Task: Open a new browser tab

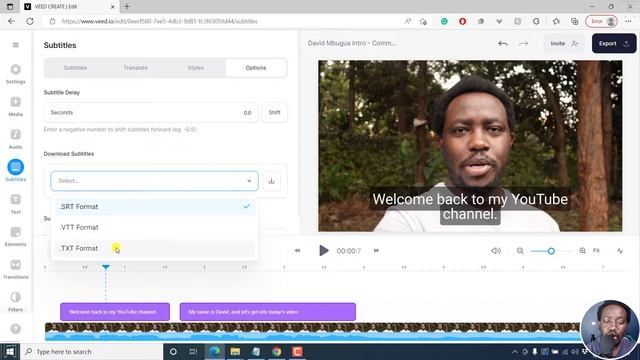Action: click(x=127, y=7)
